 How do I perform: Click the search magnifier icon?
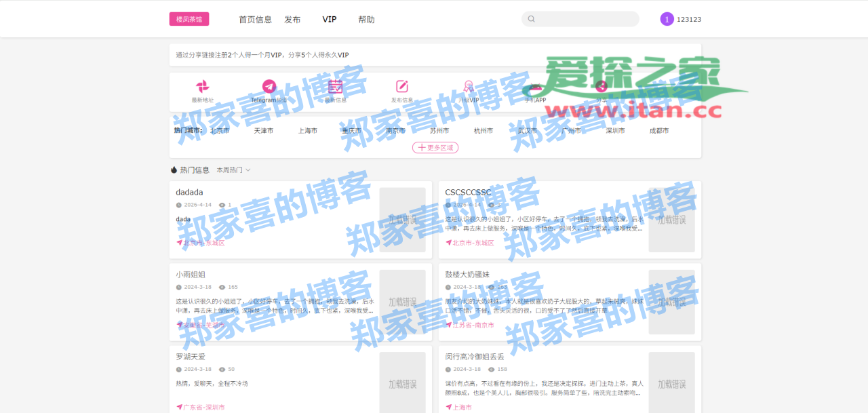click(x=532, y=19)
